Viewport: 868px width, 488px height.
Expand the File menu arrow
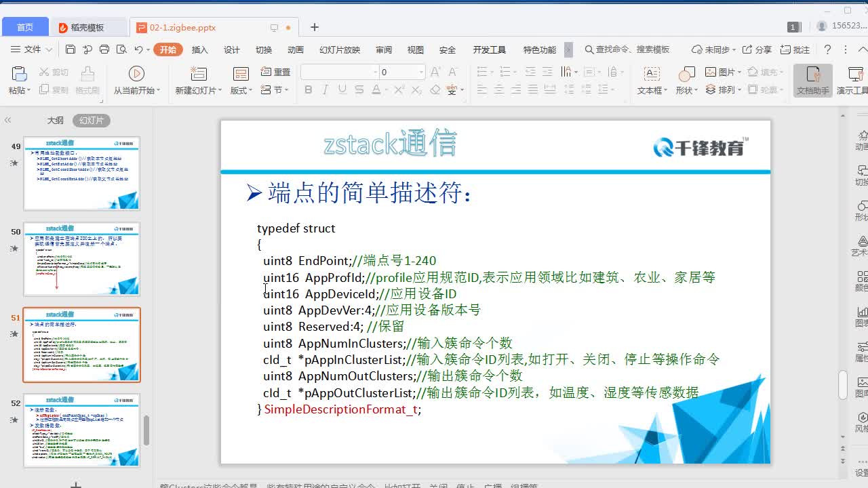(49, 49)
